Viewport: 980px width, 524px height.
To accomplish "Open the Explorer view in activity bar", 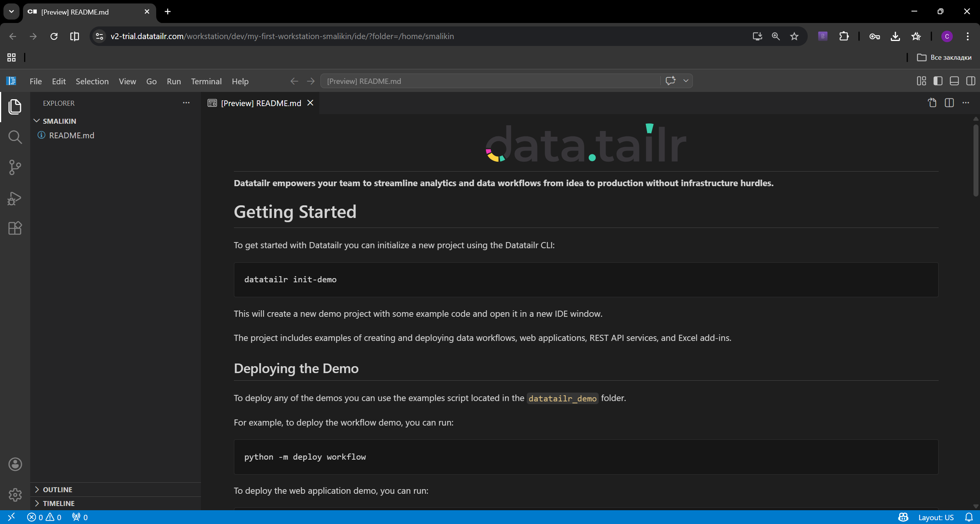I will coord(15,106).
